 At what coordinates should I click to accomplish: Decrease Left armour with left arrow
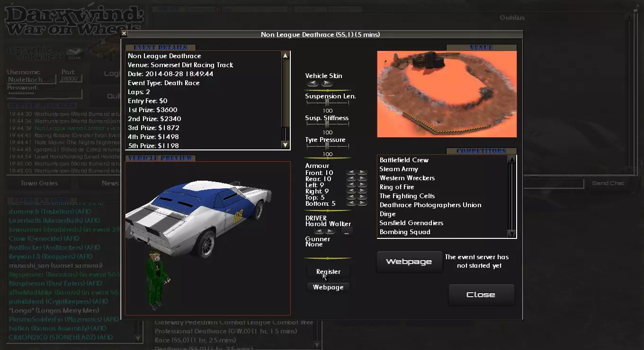tap(351, 185)
